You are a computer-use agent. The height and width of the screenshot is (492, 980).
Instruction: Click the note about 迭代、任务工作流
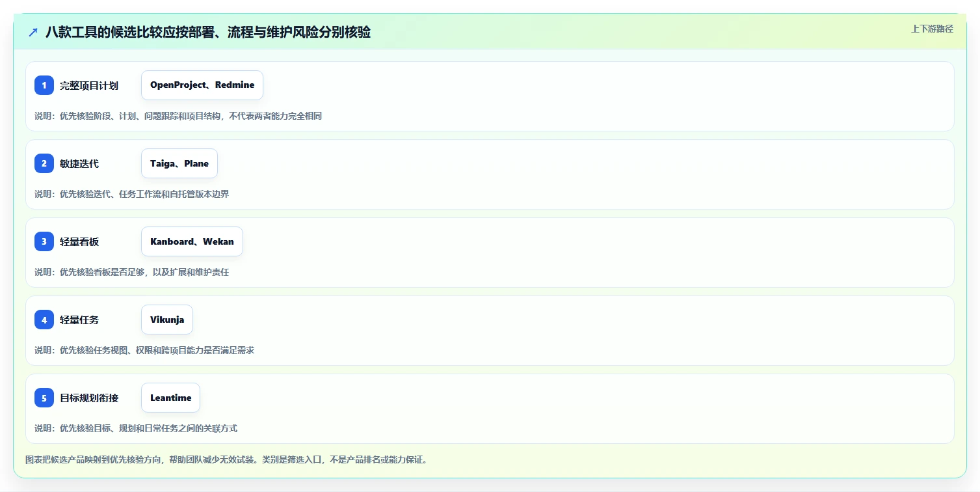pos(131,194)
